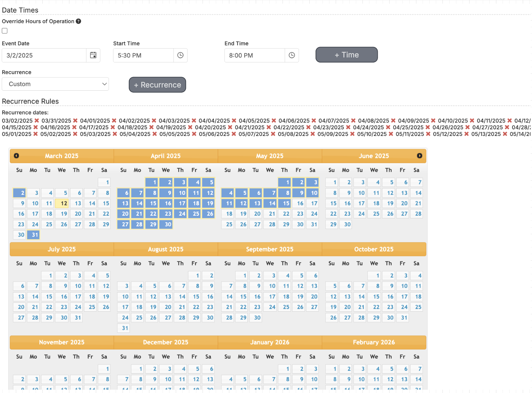The image size is (532, 393).
Task: Focus the Start Time input field
Action: click(x=143, y=55)
